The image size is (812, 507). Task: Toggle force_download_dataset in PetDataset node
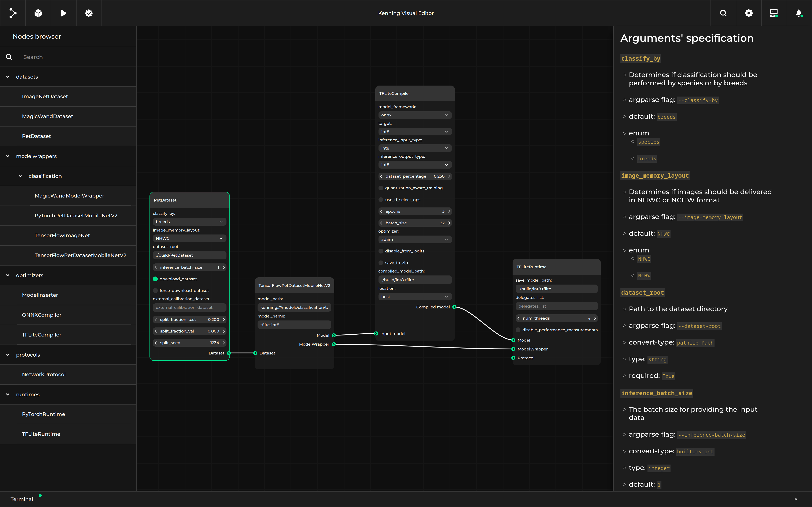pos(155,290)
